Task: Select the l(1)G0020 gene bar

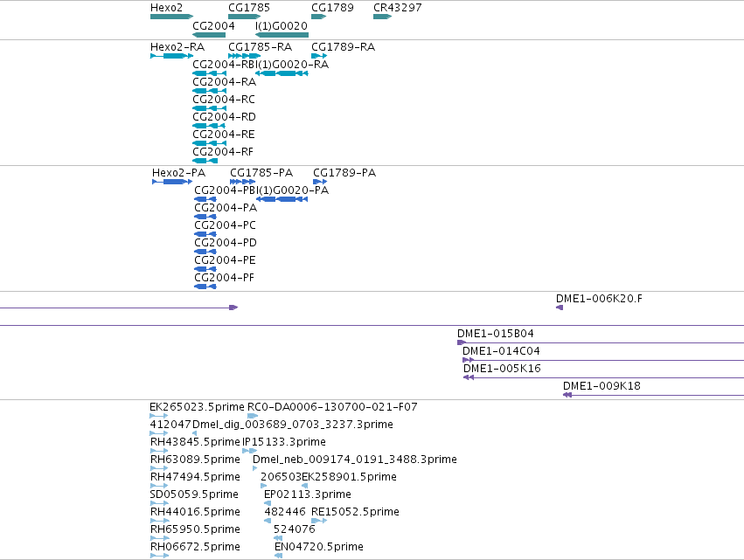Action: point(282,35)
